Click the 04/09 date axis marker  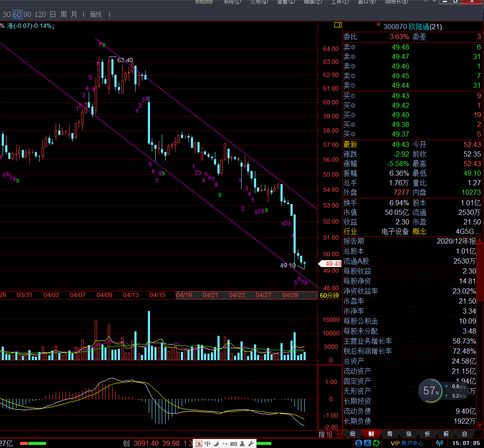pos(104,295)
